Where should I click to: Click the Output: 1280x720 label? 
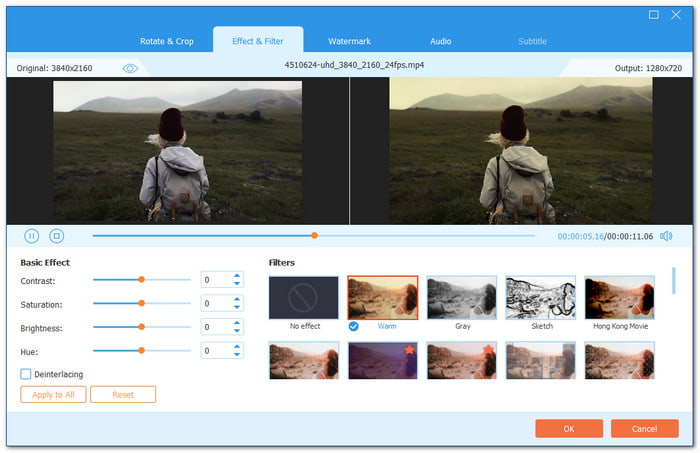tap(648, 68)
